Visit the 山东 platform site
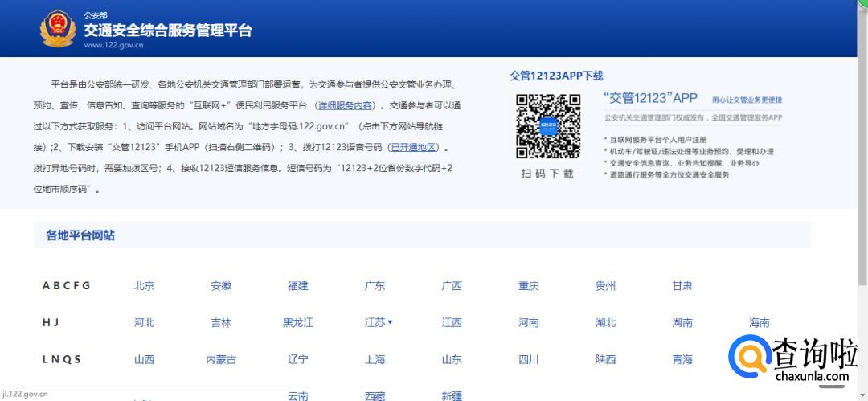Screen dimensions: 868x401 click(x=452, y=359)
